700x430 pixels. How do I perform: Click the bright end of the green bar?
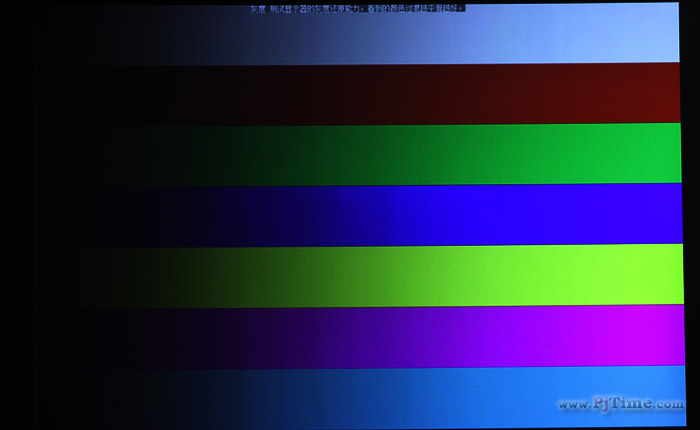click(650, 154)
